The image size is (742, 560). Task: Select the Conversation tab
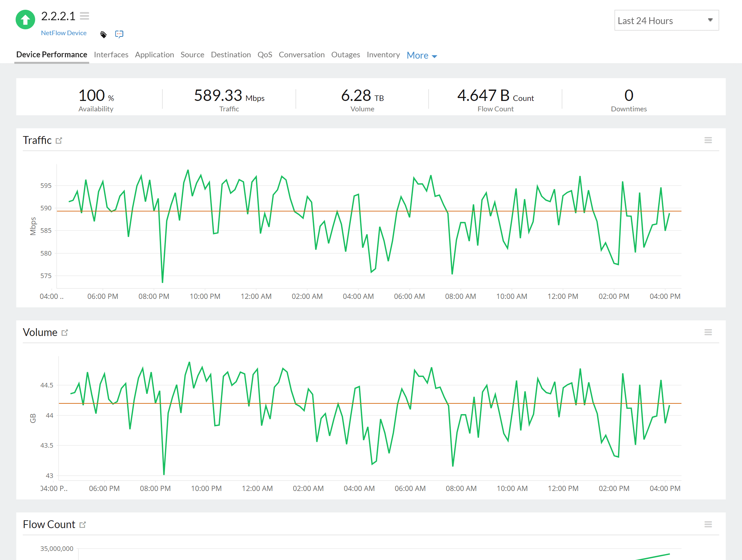302,55
